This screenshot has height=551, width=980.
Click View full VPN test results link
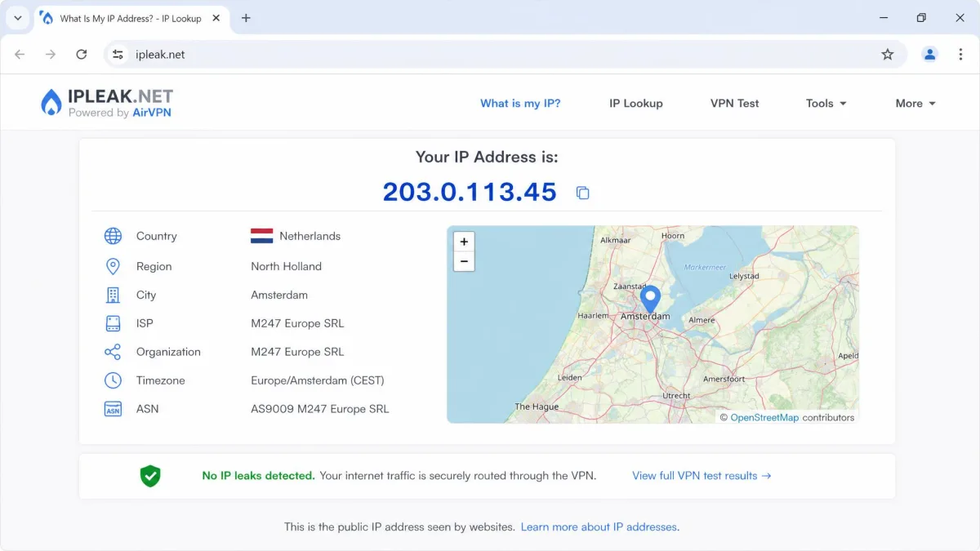(702, 476)
